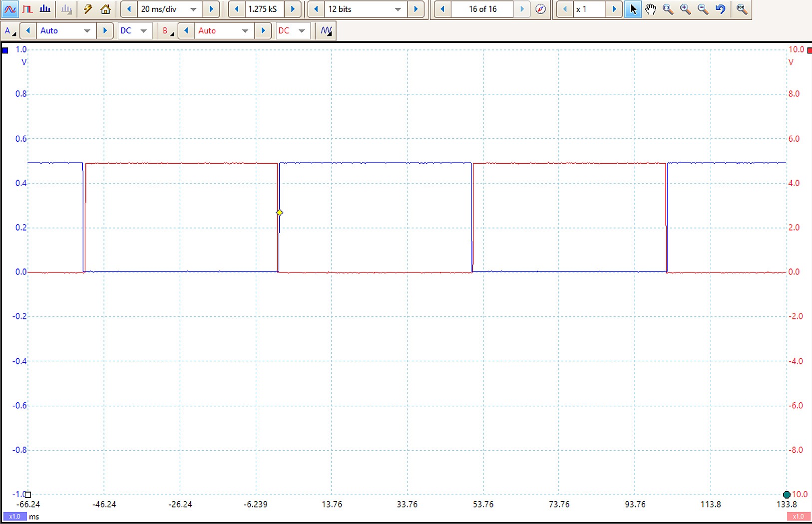Select the arrow pointer tool
The width and height of the screenshot is (812, 524).
[x=633, y=9]
